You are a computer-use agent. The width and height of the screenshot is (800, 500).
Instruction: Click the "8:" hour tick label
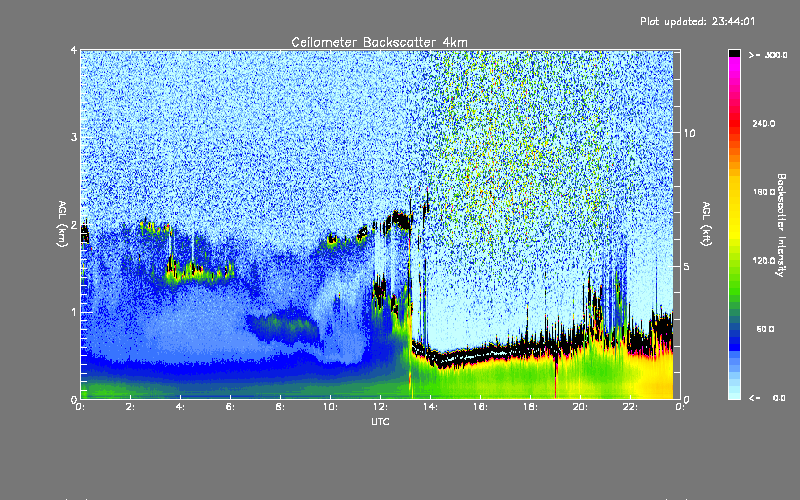click(x=280, y=407)
